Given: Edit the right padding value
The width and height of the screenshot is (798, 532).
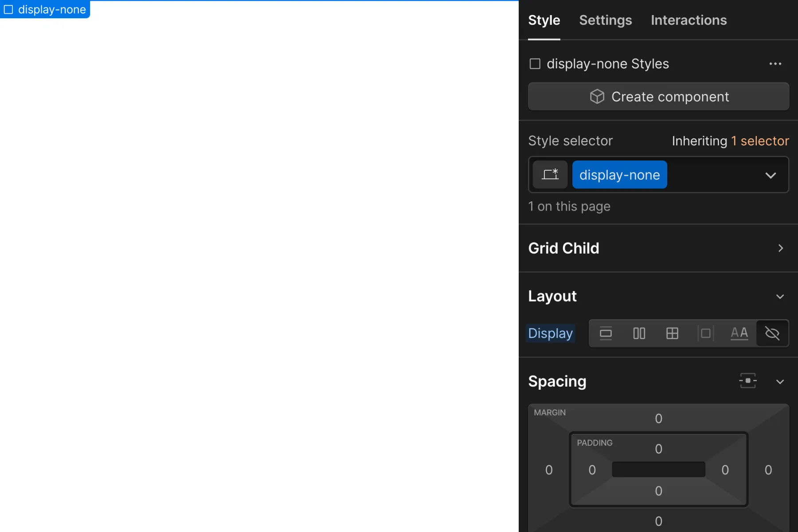Looking at the screenshot, I should [x=725, y=470].
